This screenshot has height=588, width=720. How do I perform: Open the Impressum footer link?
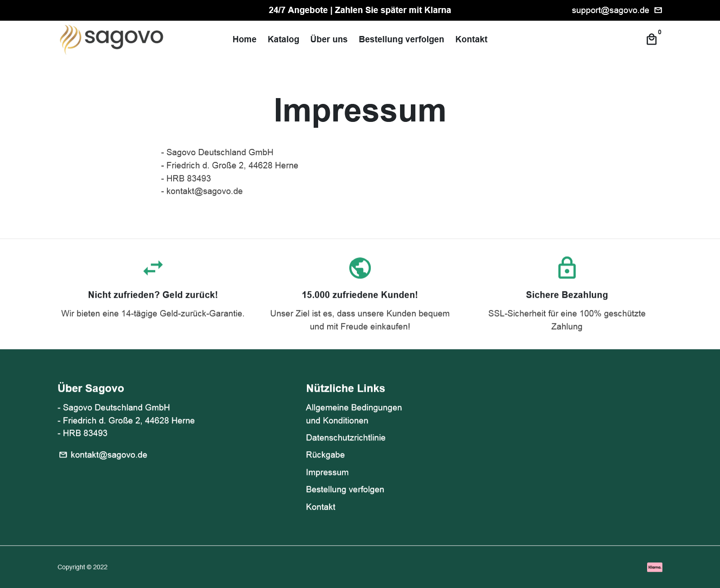pos(327,472)
